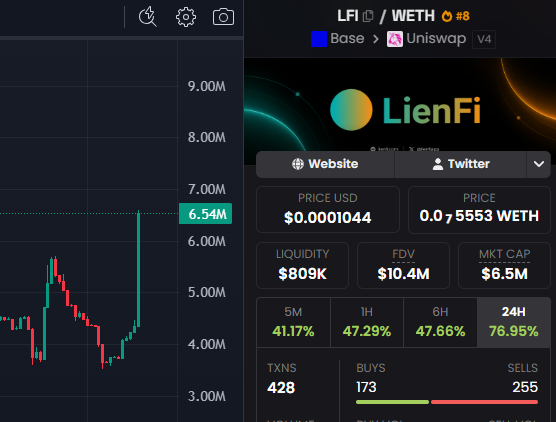Click the LIQUIDITY $809K box

(302, 265)
